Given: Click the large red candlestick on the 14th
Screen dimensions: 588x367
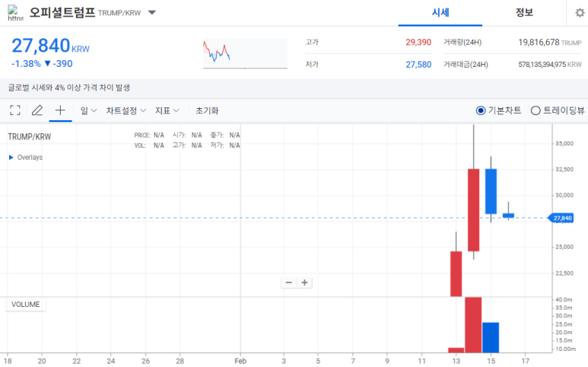Looking at the screenshot, I should tap(473, 210).
